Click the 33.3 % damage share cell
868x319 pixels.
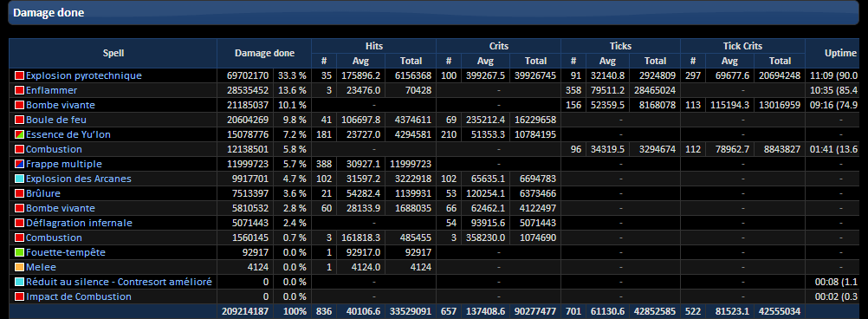coord(292,75)
